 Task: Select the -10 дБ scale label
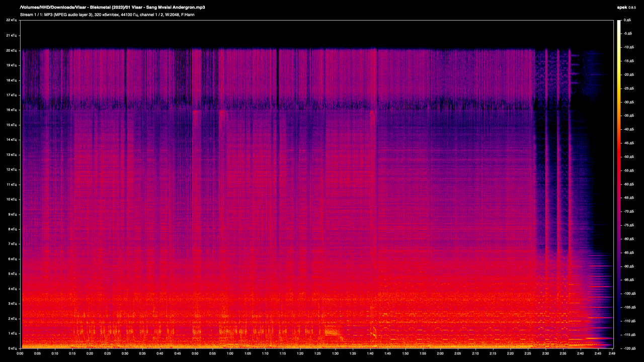pyautogui.click(x=629, y=47)
